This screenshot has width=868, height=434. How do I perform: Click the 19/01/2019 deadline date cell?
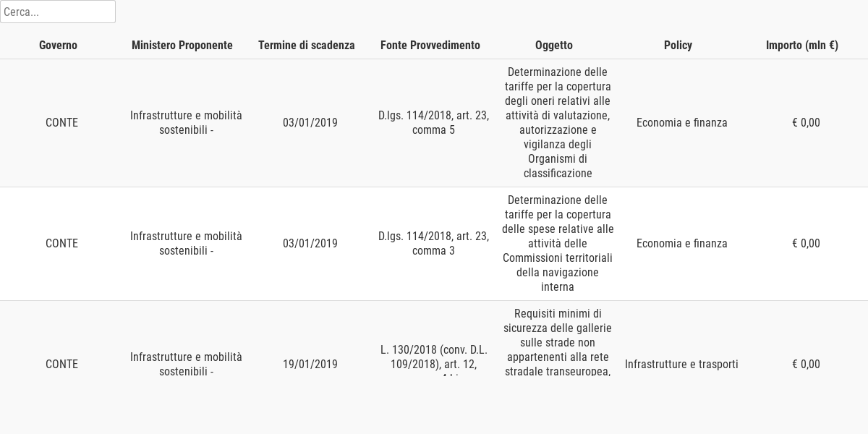pyautogui.click(x=310, y=364)
